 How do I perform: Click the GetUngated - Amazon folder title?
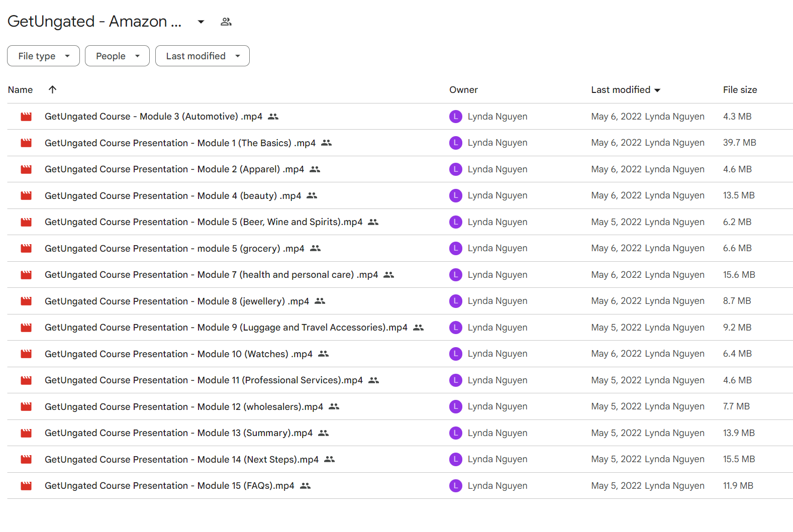[x=94, y=22]
